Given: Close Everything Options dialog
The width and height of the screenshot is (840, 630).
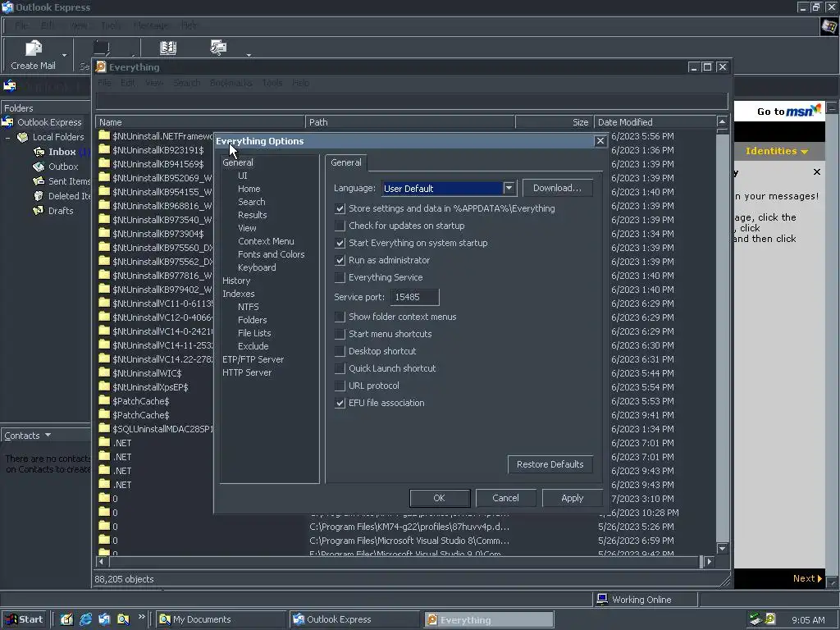Looking at the screenshot, I should 600,141.
